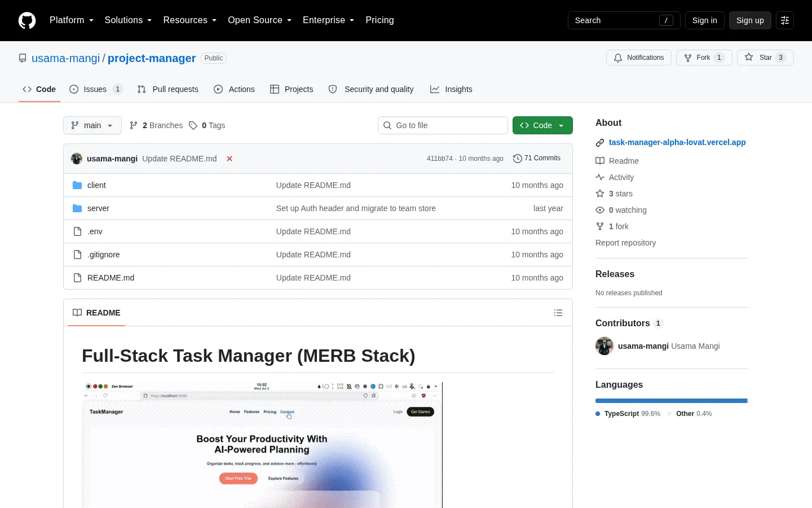Expand the main branch selector

coord(92,125)
